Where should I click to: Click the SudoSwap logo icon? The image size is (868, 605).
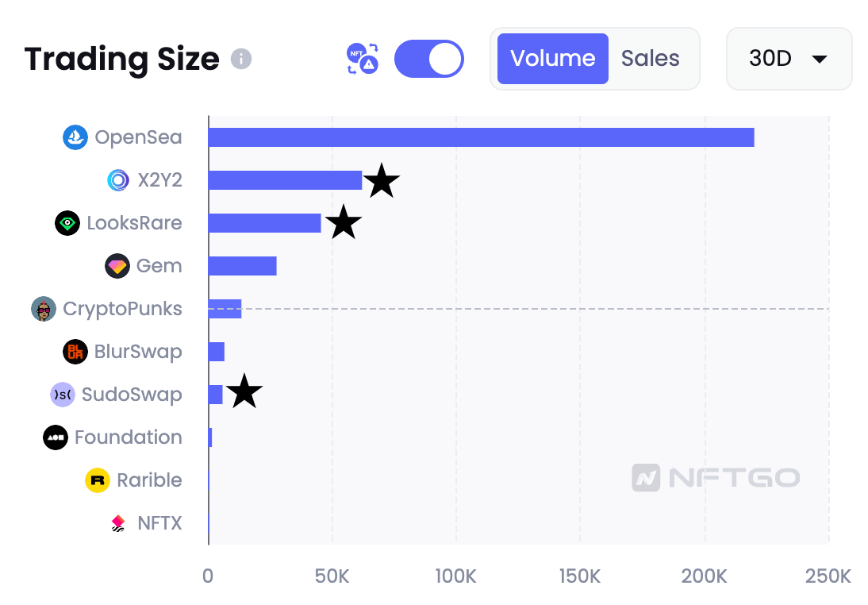[x=63, y=395]
